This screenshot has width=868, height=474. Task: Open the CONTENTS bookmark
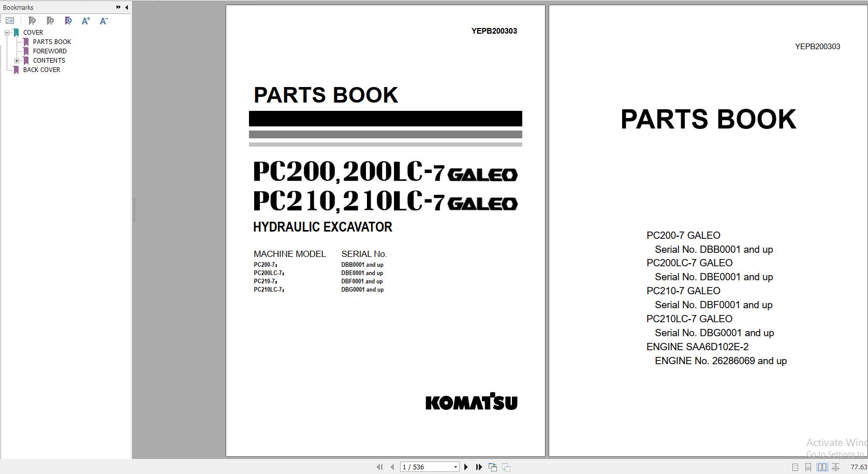[x=49, y=61]
